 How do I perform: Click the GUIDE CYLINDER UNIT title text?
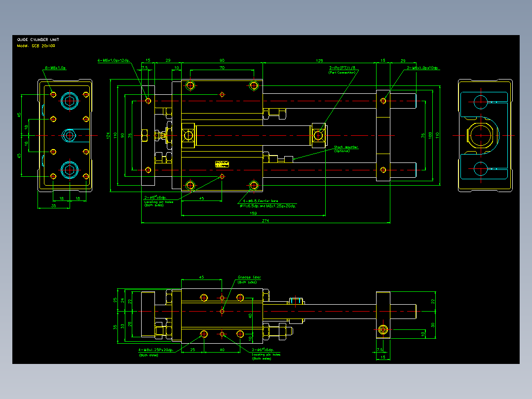(38, 40)
